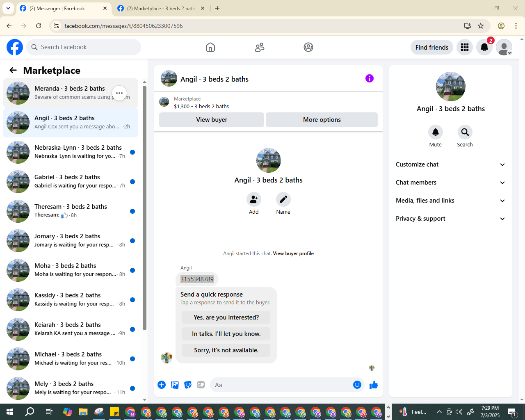Open Michael conversation
The height and width of the screenshot is (420, 525).
(x=71, y=359)
